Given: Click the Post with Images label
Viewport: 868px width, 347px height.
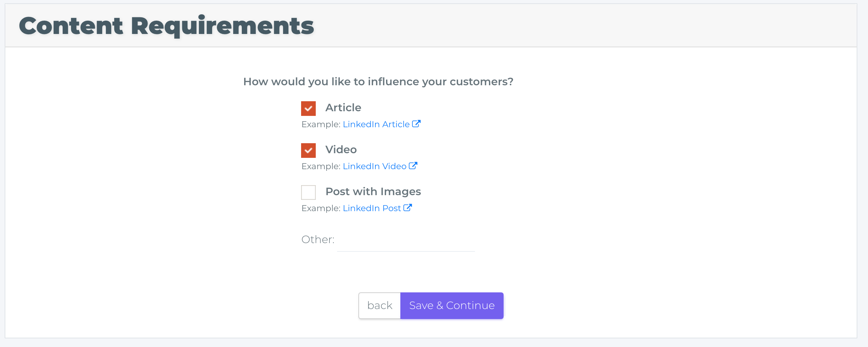Looking at the screenshot, I should 373,192.
